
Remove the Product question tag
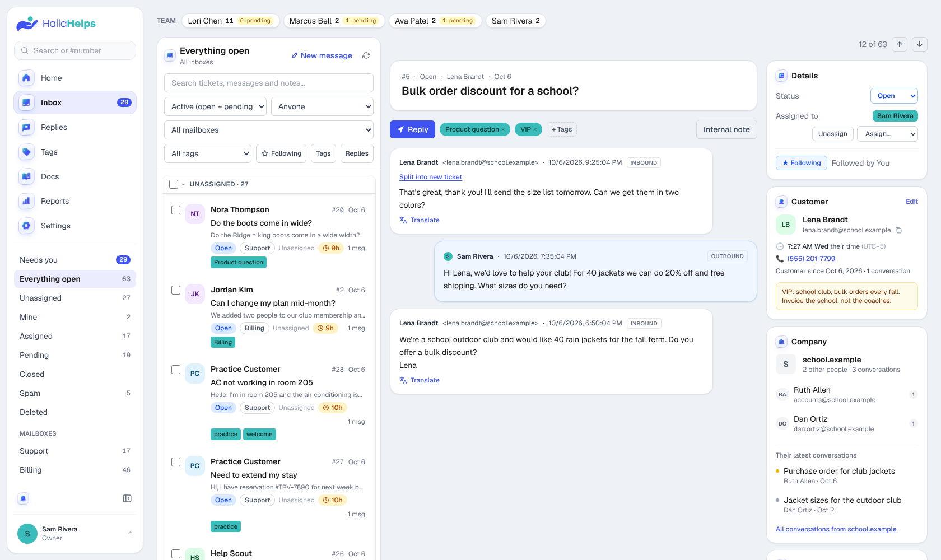pos(503,130)
